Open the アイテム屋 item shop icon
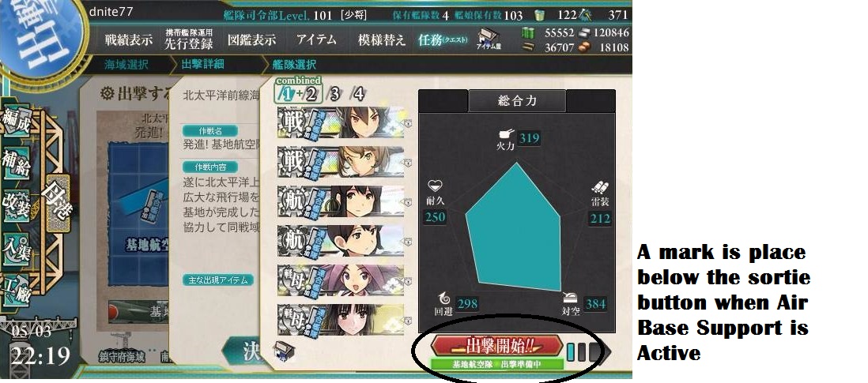This screenshot has width=868, height=383. 489,39
